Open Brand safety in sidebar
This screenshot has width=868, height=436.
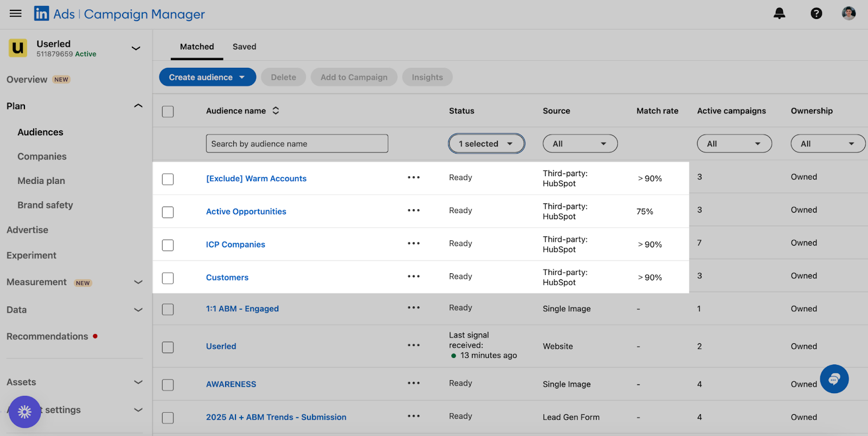(x=45, y=205)
